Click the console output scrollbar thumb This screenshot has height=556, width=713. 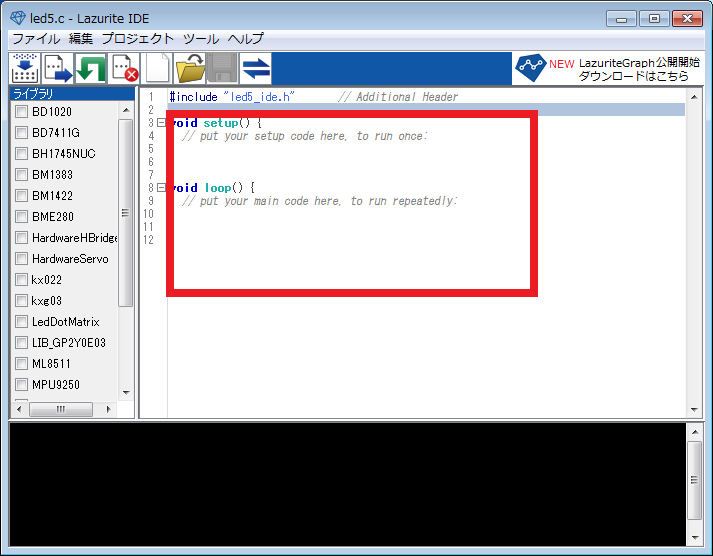tap(694, 480)
